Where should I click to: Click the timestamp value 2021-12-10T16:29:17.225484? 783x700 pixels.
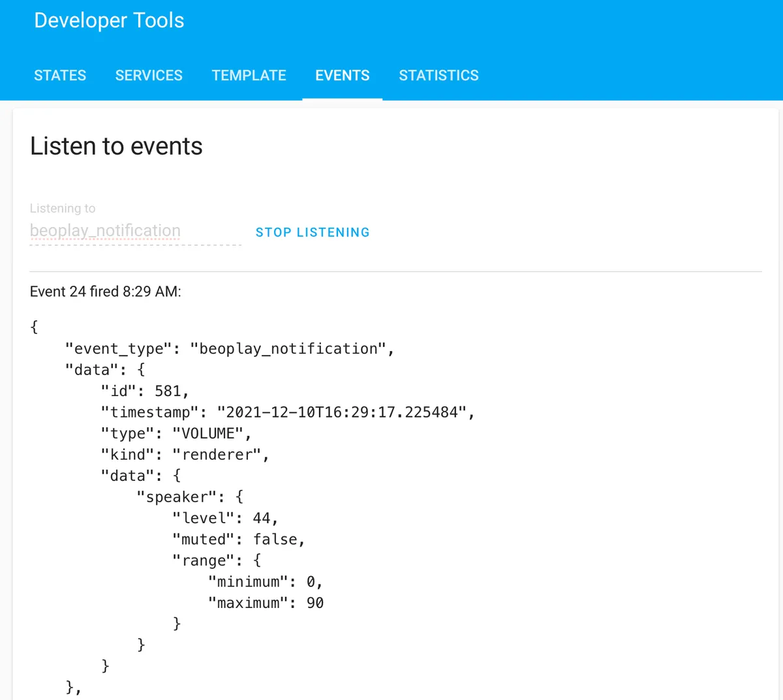tap(342, 412)
